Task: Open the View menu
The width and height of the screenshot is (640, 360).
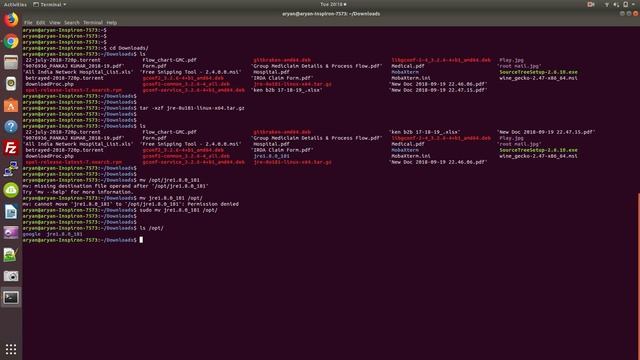Action: pyautogui.click(x=54, y=23)
